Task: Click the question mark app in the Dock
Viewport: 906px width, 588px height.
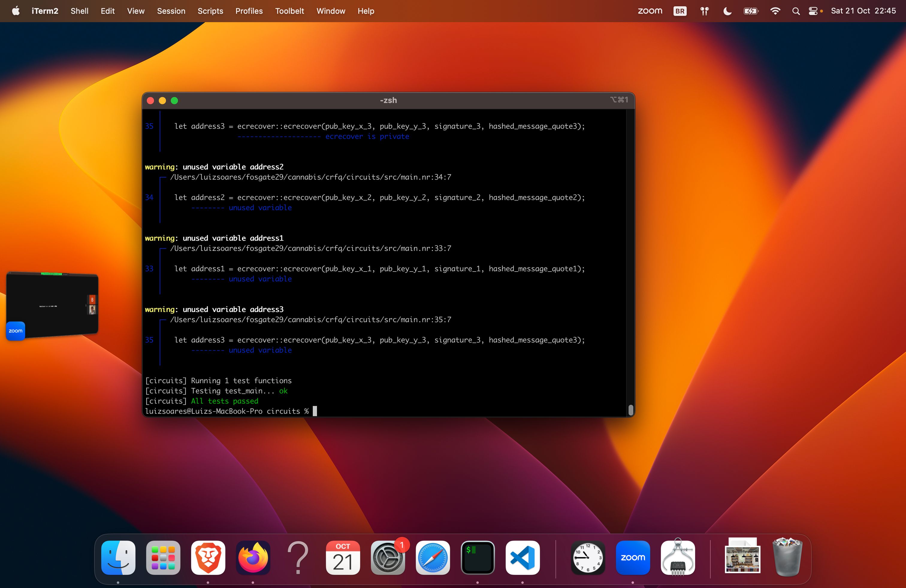Action: [x=298, y=557]
